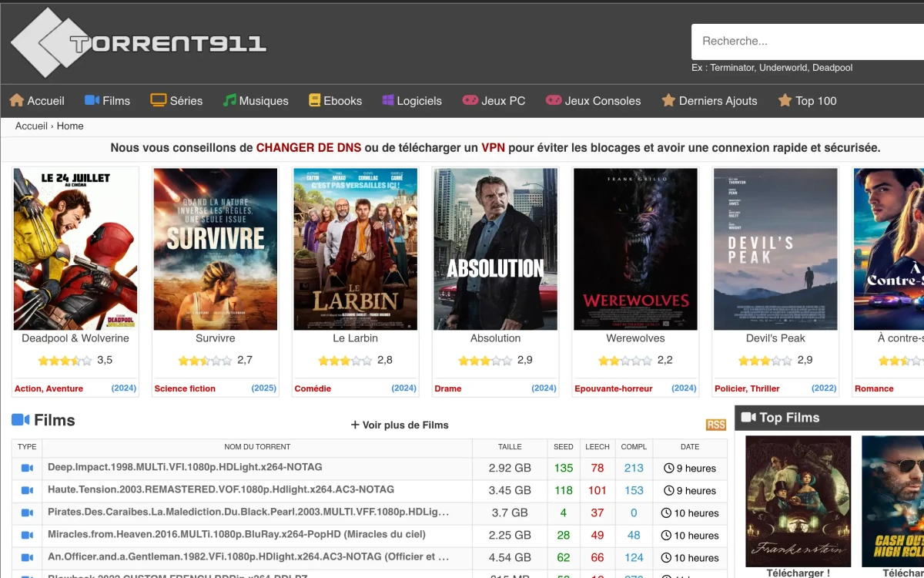Click the Séries TV monitor icon

[x=159, y=100]
